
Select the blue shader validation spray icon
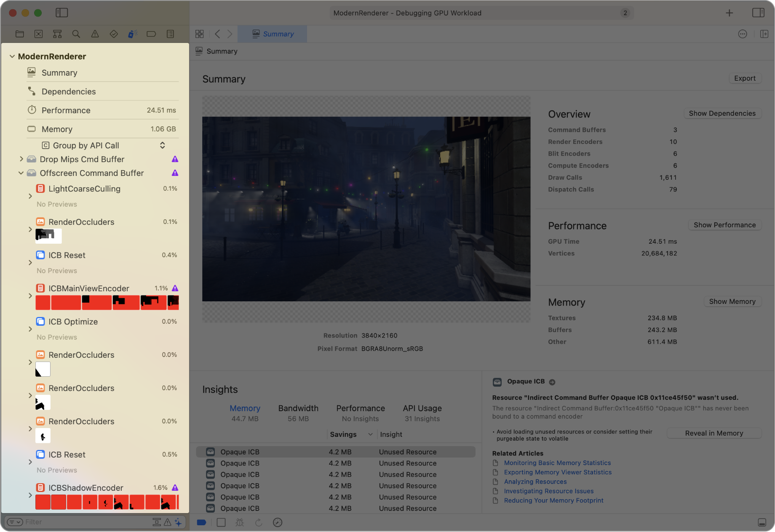[x=133, y=34]
